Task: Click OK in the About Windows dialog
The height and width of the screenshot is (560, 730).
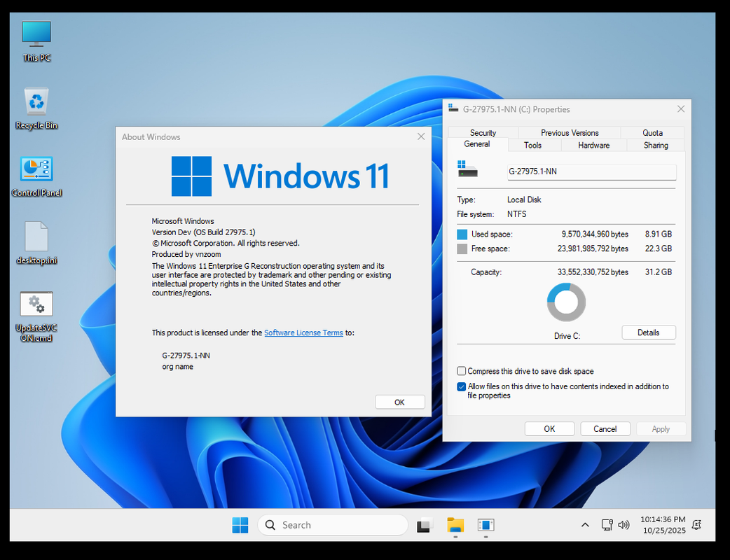Action: pyautogui.click(x=400, y=402)
